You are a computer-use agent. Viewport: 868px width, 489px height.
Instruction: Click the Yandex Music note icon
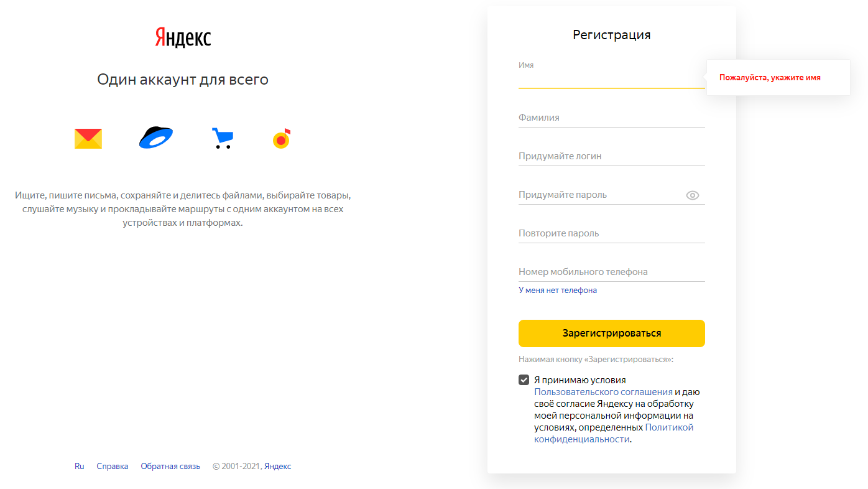coord(282,138)
